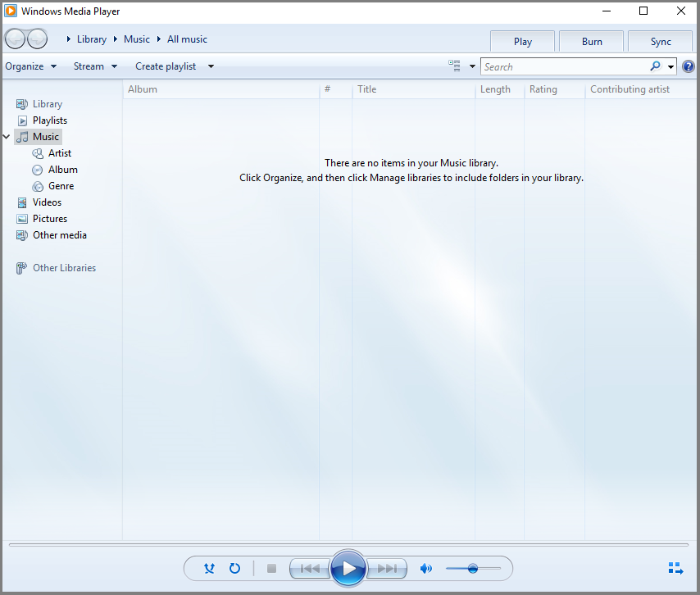
Task: Adjust the volume slider
Action: [473, 568]
